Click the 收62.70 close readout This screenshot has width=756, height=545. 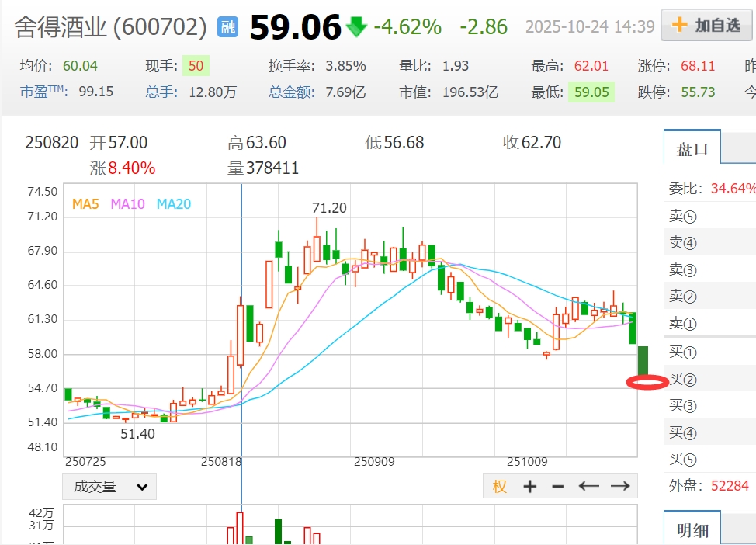pos(532,142)
